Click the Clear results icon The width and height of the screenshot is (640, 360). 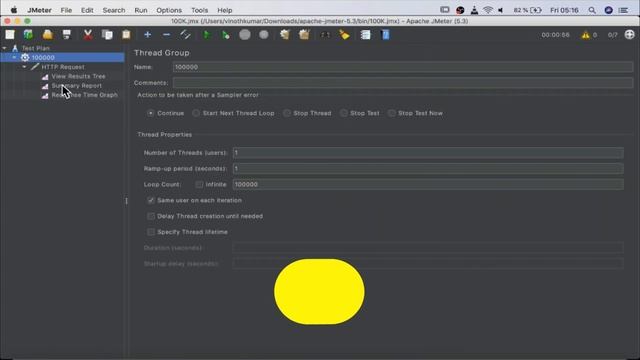pos(285,35)
